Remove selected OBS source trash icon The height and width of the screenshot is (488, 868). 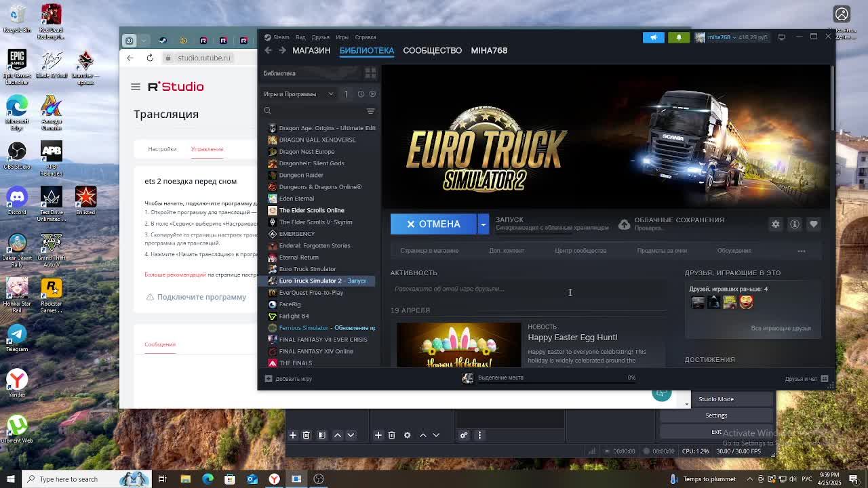tap(392, 435)
